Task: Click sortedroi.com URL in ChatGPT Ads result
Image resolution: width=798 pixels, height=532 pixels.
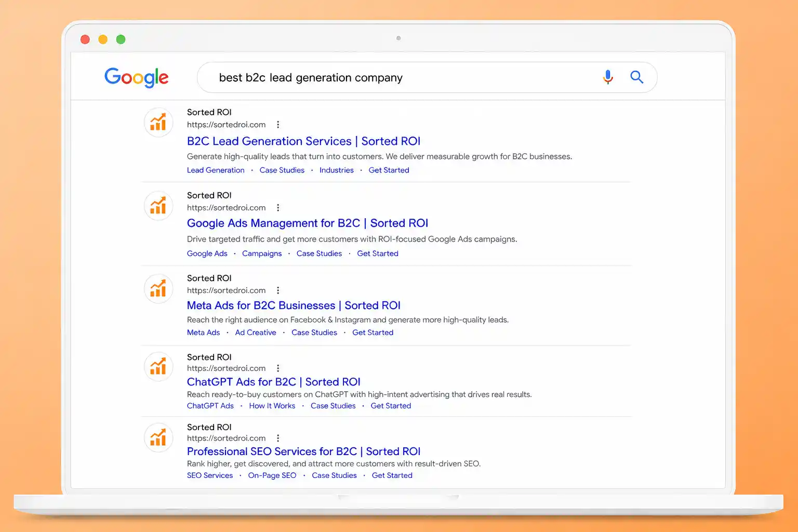Action: tap(227, 368)
